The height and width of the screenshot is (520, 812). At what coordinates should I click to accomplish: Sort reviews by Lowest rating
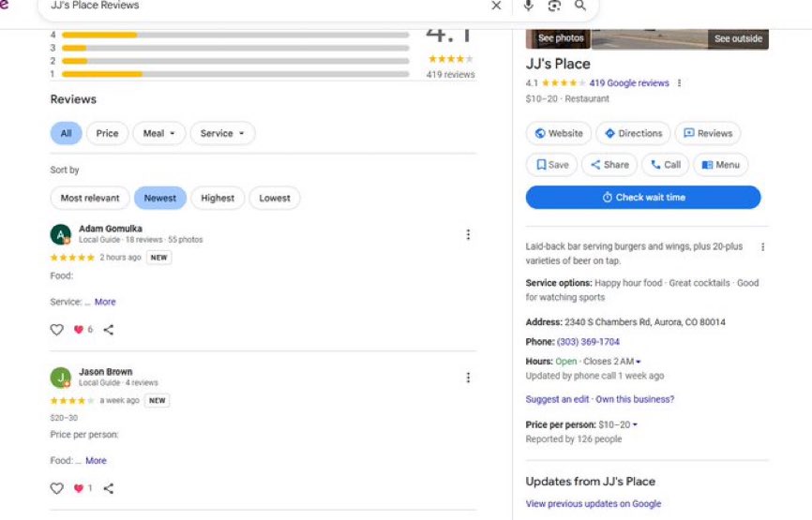(275, 199)
